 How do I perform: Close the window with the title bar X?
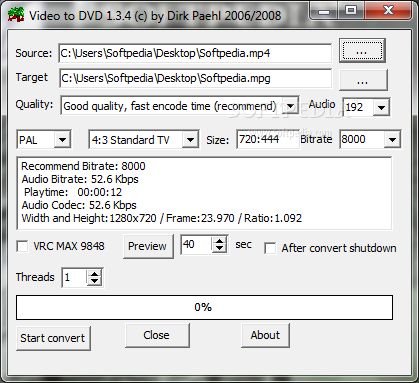click(x=388, y=11)
